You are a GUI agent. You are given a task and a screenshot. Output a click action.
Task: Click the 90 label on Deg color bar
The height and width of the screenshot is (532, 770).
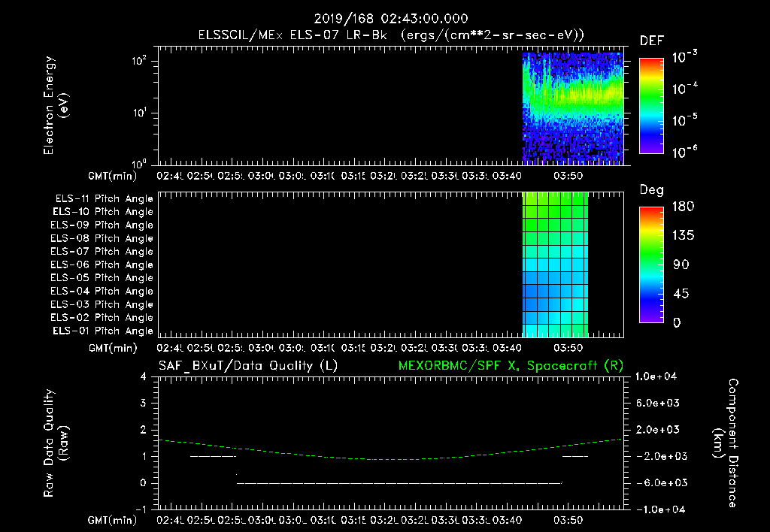(681, 264)
